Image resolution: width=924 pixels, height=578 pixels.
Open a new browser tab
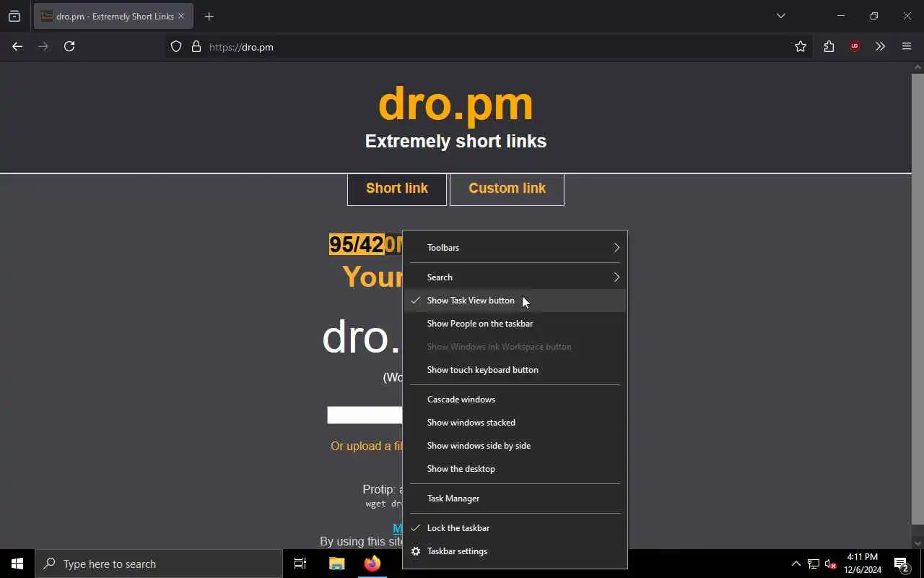point(209,16)
